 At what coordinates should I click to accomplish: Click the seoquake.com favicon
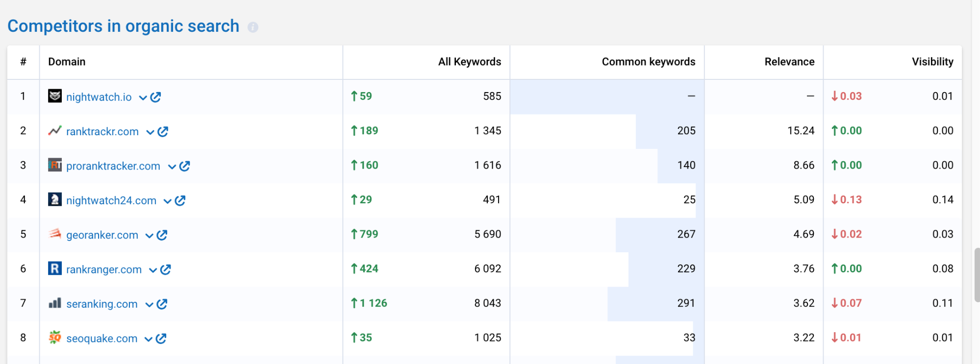pos(55,337)
